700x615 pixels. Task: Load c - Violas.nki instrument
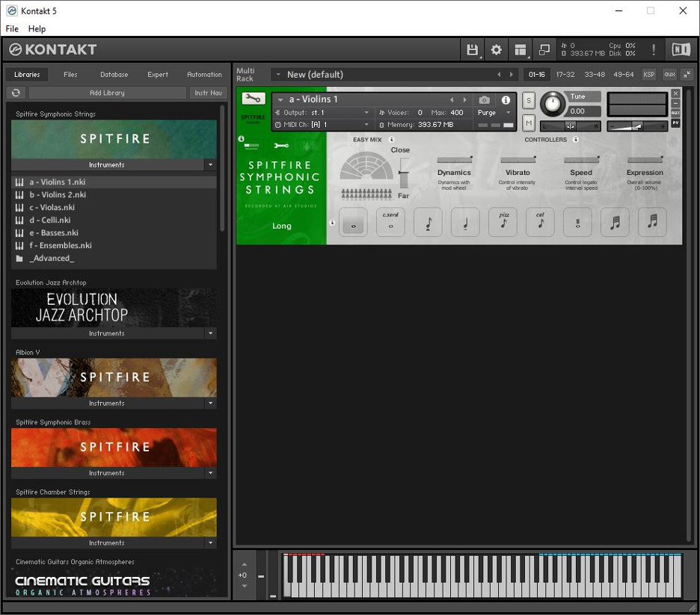pyautogui.click(x=114, y=208)
